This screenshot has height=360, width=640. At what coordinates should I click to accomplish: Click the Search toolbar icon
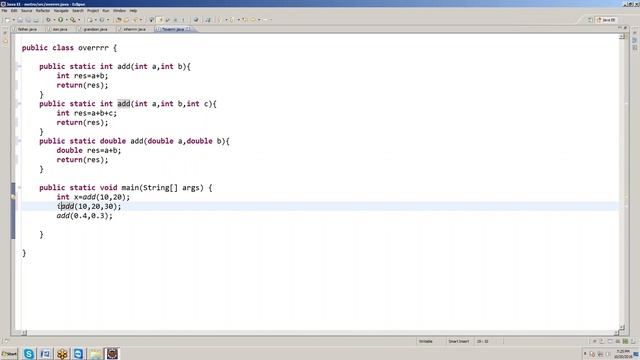click(x=135, y=20)
